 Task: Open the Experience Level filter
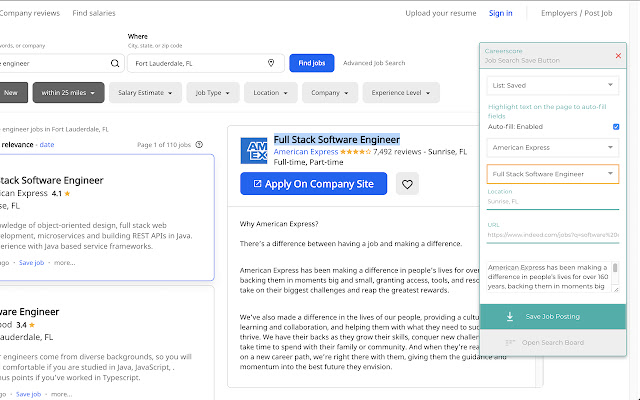400,93
